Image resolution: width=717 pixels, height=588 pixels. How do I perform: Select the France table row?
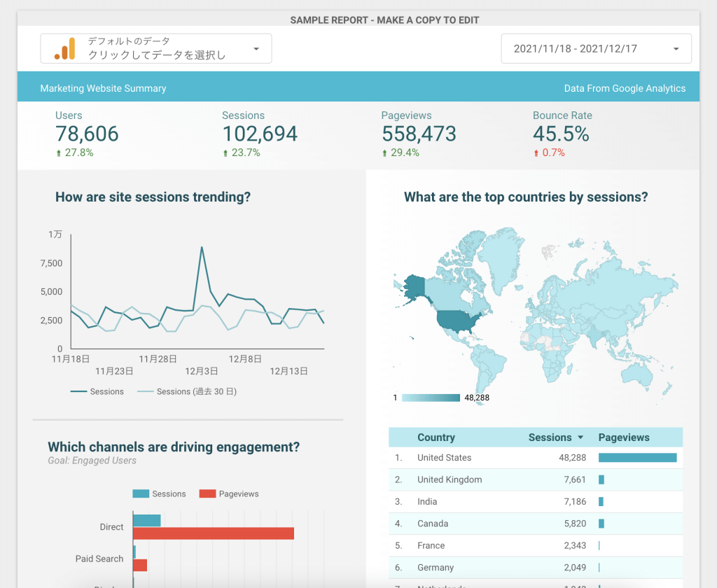pos(536,545)
